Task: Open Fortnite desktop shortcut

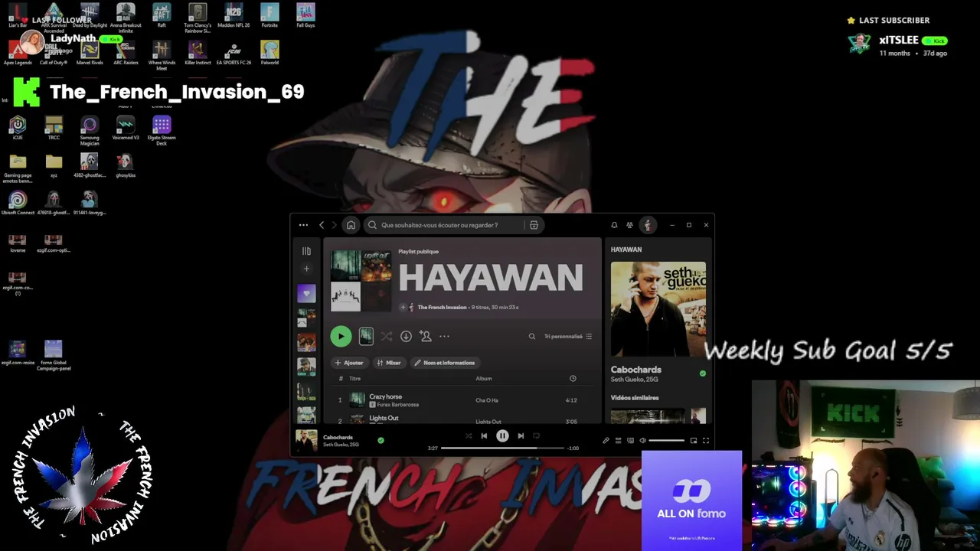Action: [269, 15]
